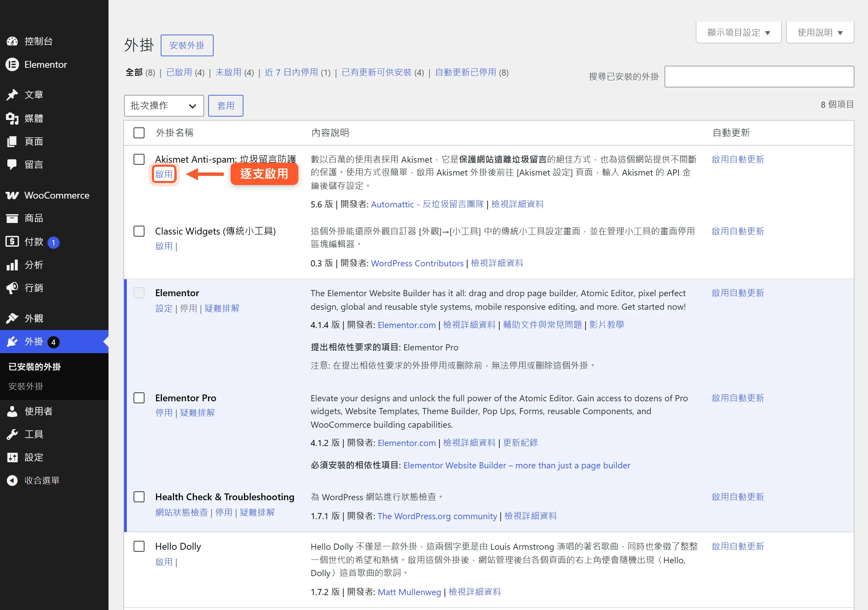868x610 pixels.
Task: Click the 媒體 media icon
Action: [12, 118]
